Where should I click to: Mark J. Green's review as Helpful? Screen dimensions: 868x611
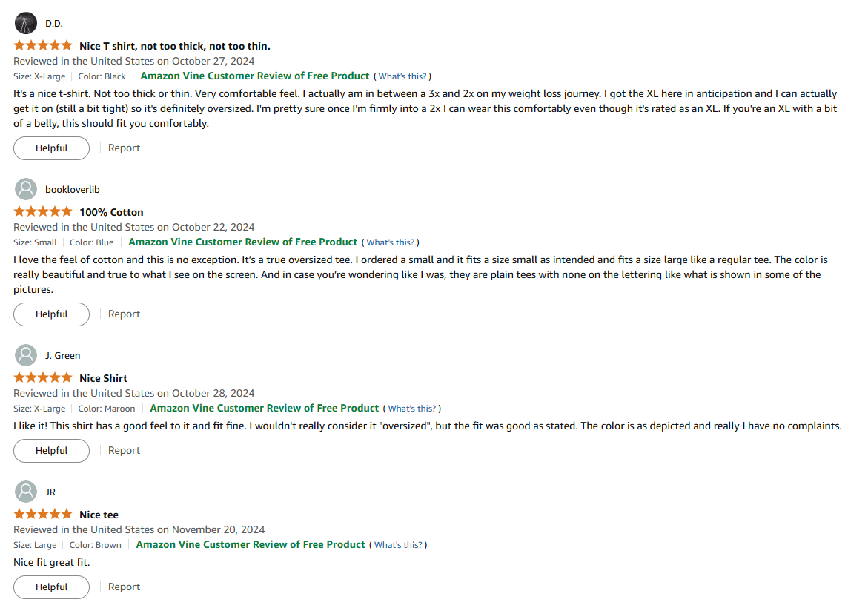click(51, 450)
